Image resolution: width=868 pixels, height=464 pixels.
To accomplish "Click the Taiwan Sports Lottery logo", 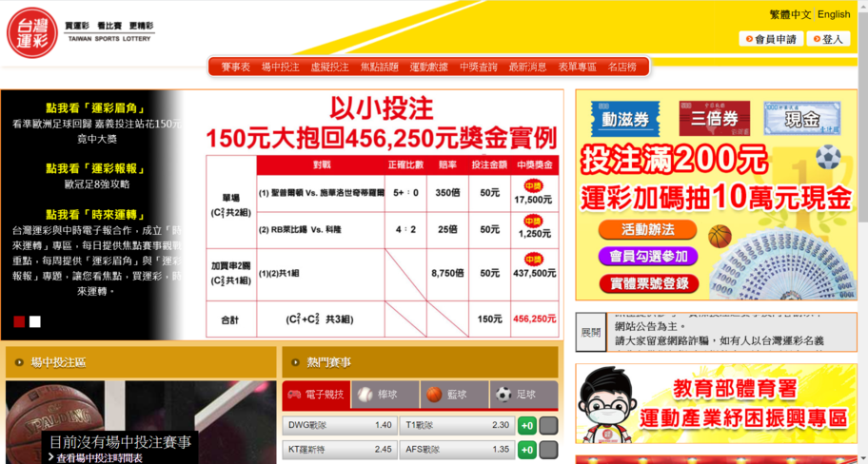I will 33,32.
